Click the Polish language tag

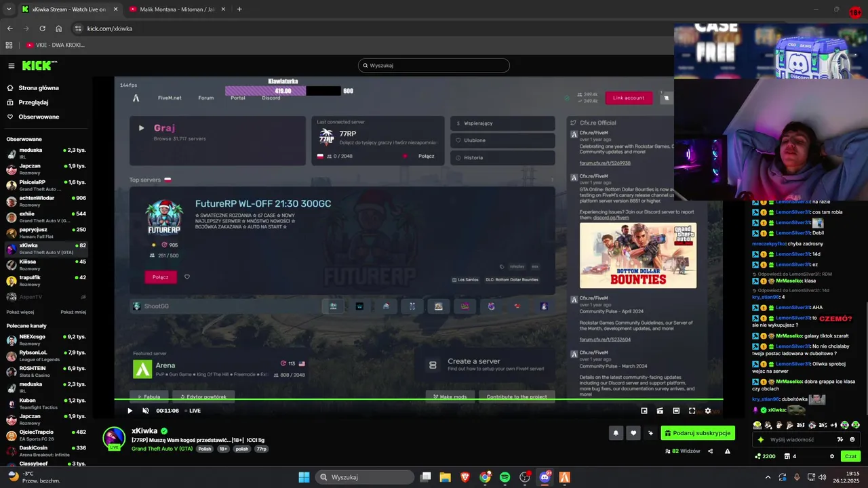pyautogui.click(x=205, y=449)
